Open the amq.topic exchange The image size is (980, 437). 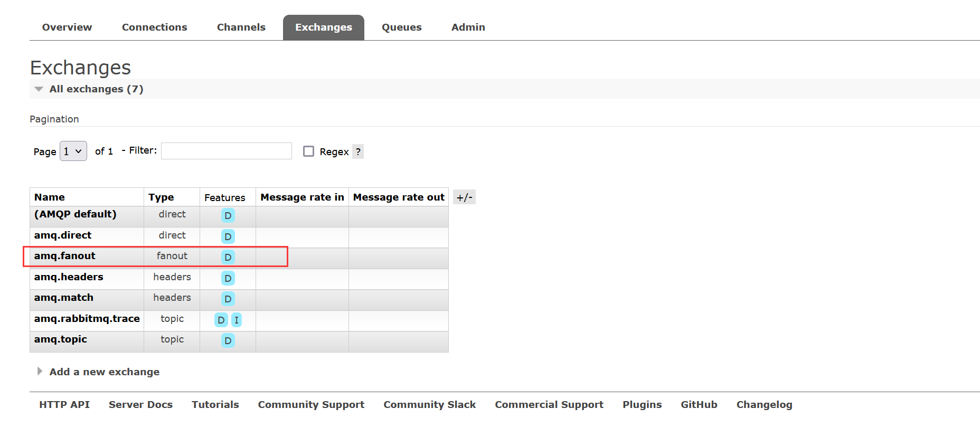[x=61, y=339]
